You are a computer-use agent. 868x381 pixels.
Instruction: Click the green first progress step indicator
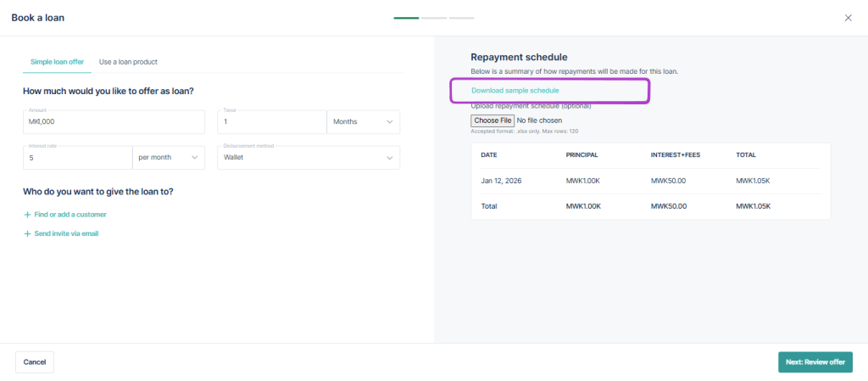[x=406, y=18]
